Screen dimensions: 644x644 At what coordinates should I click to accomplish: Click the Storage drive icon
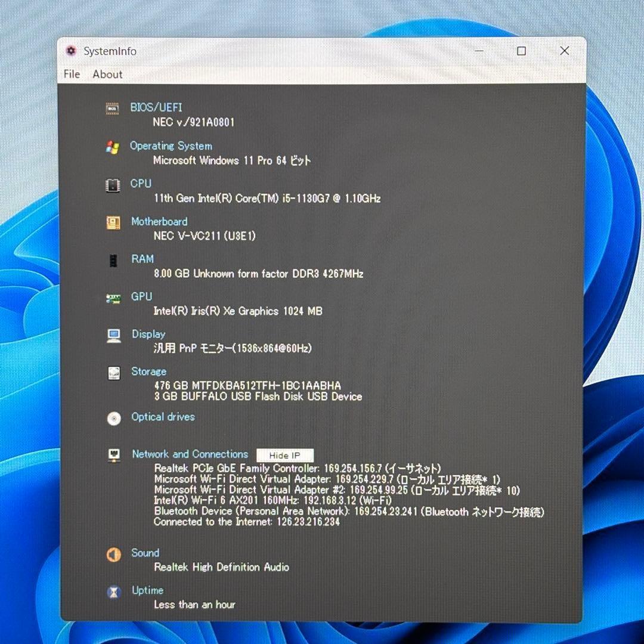pyautogui.click(x=113, y=372)
